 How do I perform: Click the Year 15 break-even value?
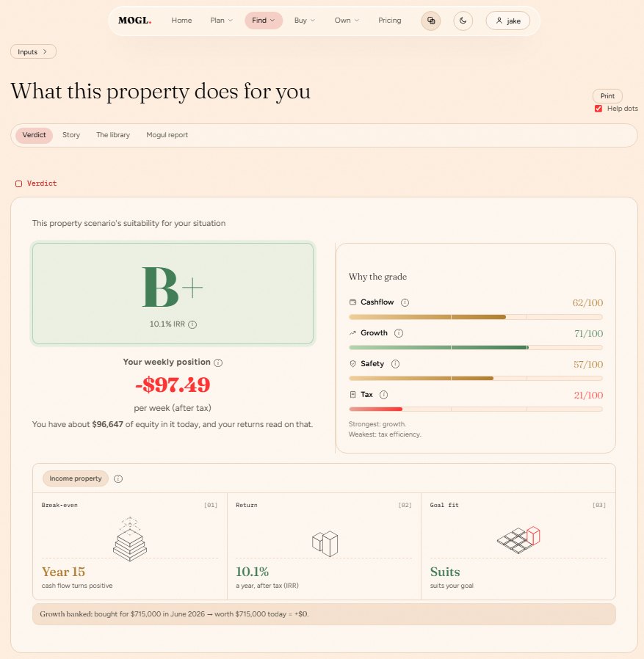click(x=63, y=572)
